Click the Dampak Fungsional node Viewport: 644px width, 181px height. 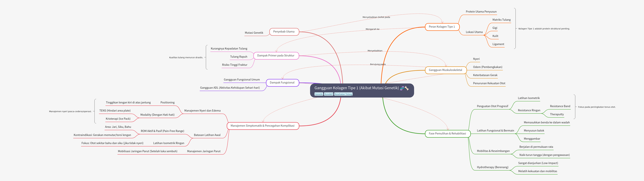(x=282, y=83)
